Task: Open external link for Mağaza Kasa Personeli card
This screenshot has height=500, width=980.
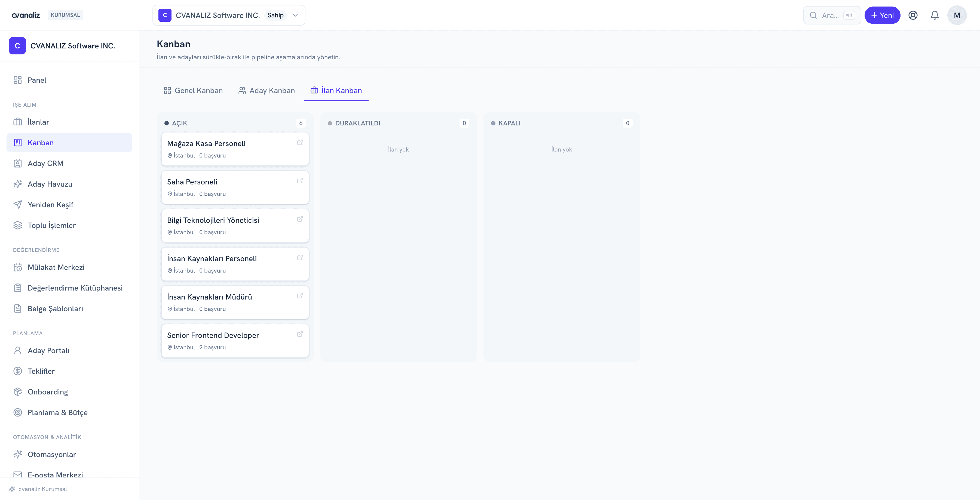Action: (x=300, y=143)
